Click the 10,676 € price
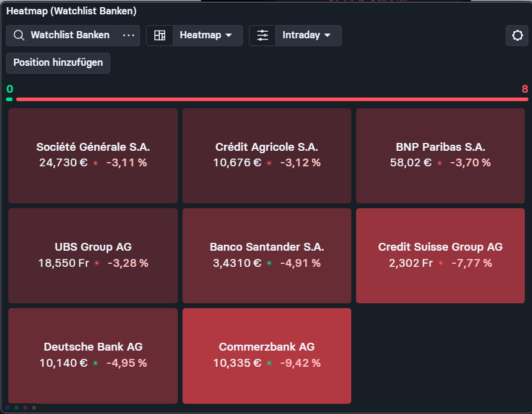 (237, 163)
